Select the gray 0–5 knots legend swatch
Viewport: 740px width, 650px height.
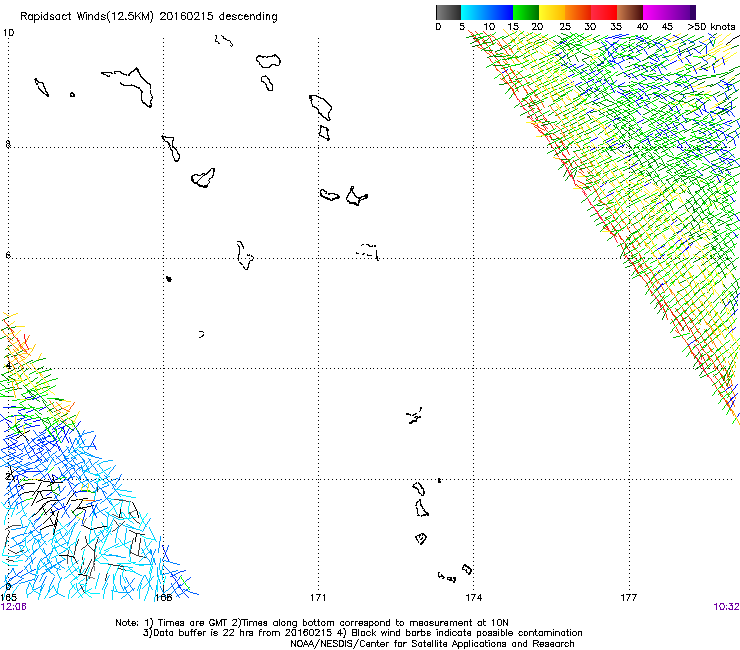tap(448, 12)
